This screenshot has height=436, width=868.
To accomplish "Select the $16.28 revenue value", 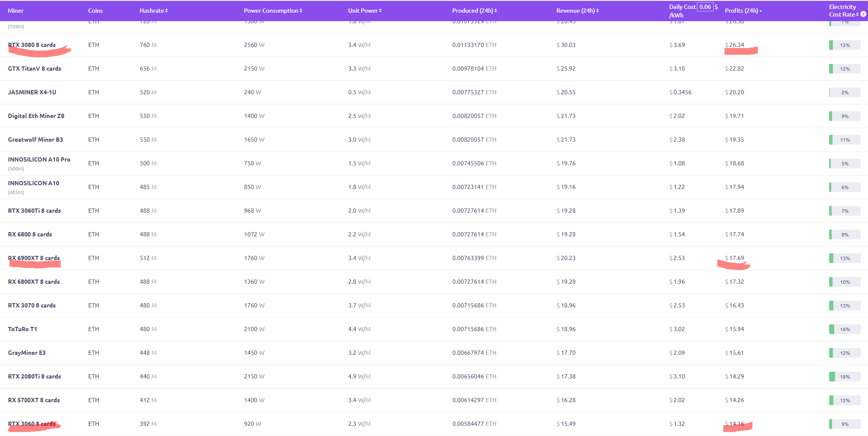I will click(566, 400).
